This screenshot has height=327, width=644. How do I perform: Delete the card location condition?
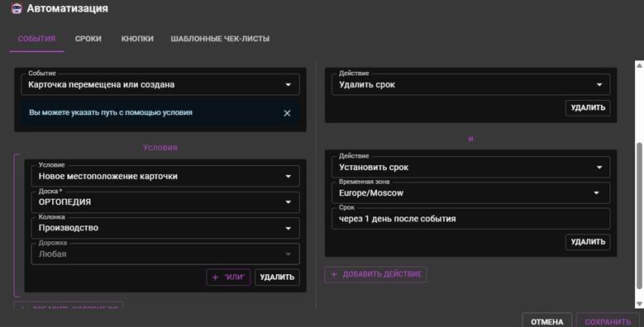coord(277,277)
